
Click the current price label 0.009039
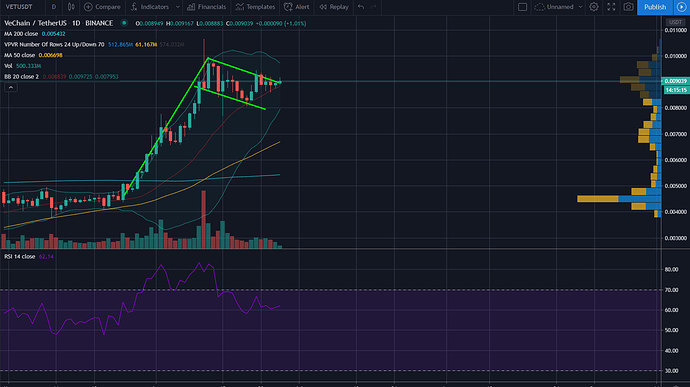click(x=675, y=81)
